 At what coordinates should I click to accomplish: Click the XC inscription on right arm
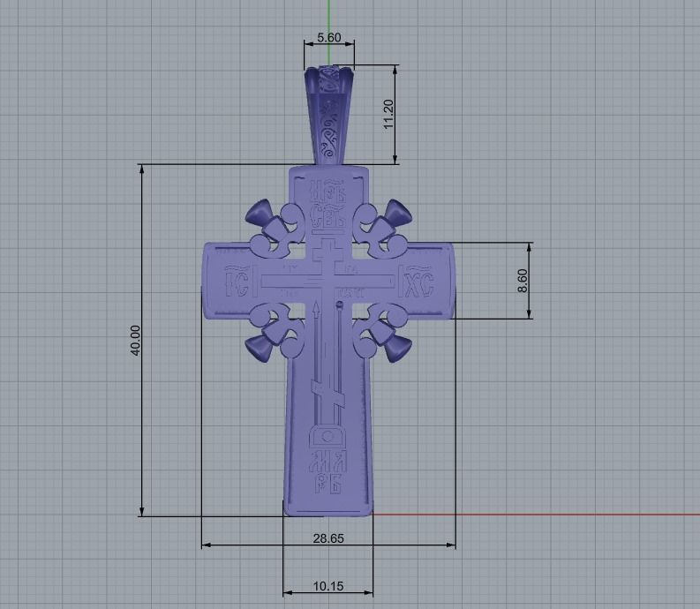click(x=418, y=282)
